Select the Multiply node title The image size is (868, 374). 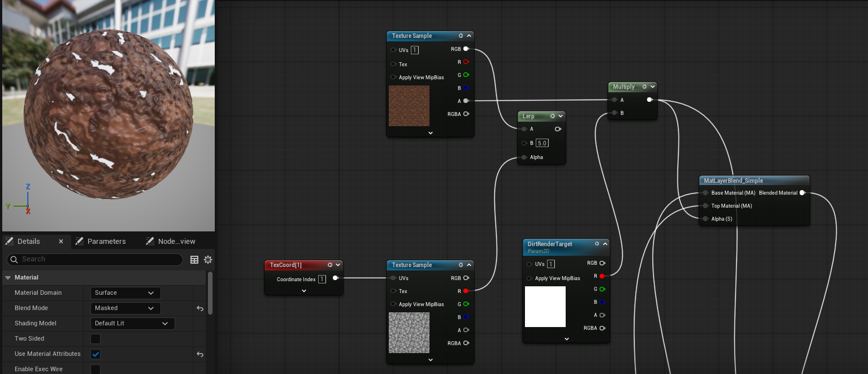coord(624,87)
